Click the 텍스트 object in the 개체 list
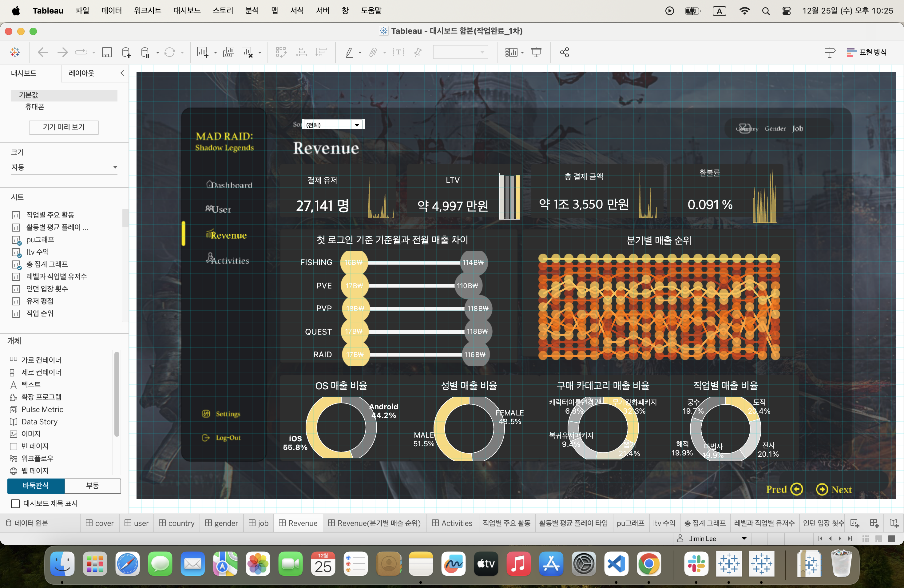The width and height of the screenshot is (904, 588). (31, 384)
